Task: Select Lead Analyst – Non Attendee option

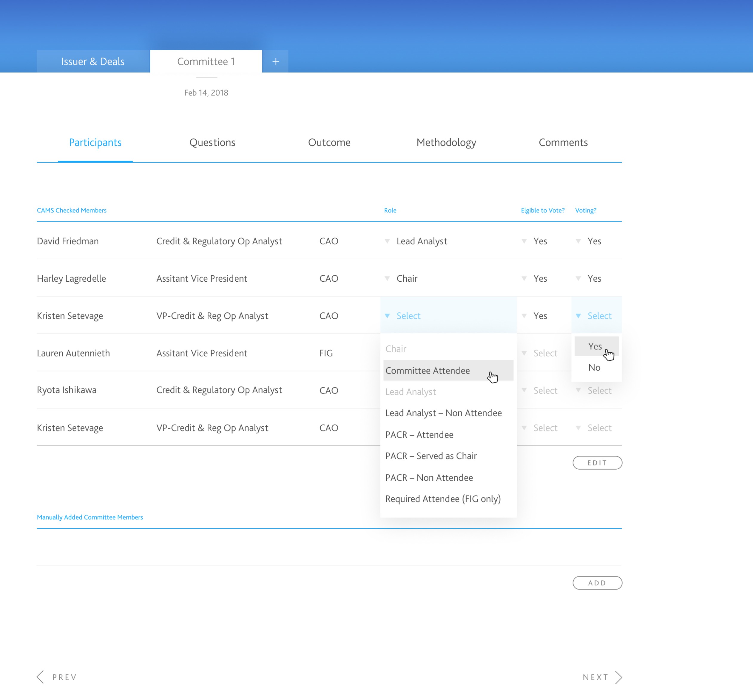Action: (x=443, y=413)
